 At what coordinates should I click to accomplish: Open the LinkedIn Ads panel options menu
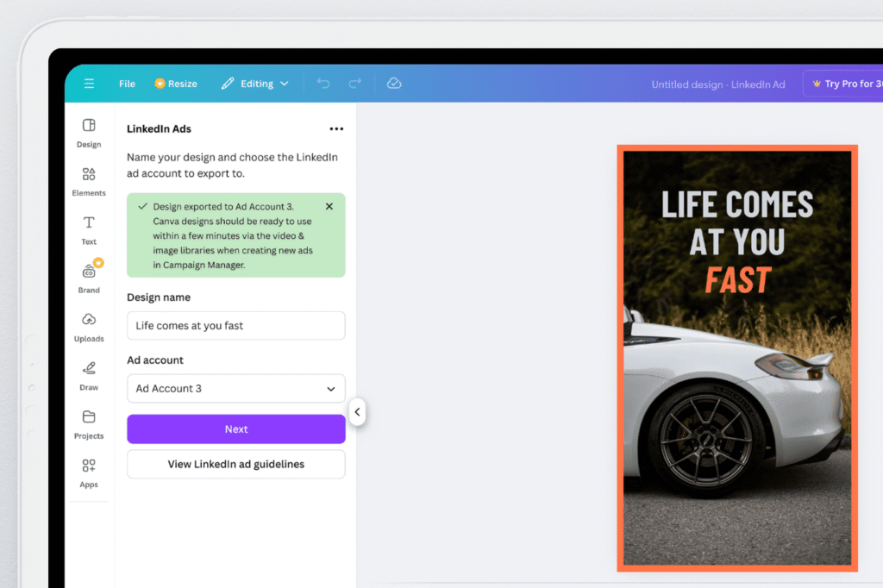(335, 128)
